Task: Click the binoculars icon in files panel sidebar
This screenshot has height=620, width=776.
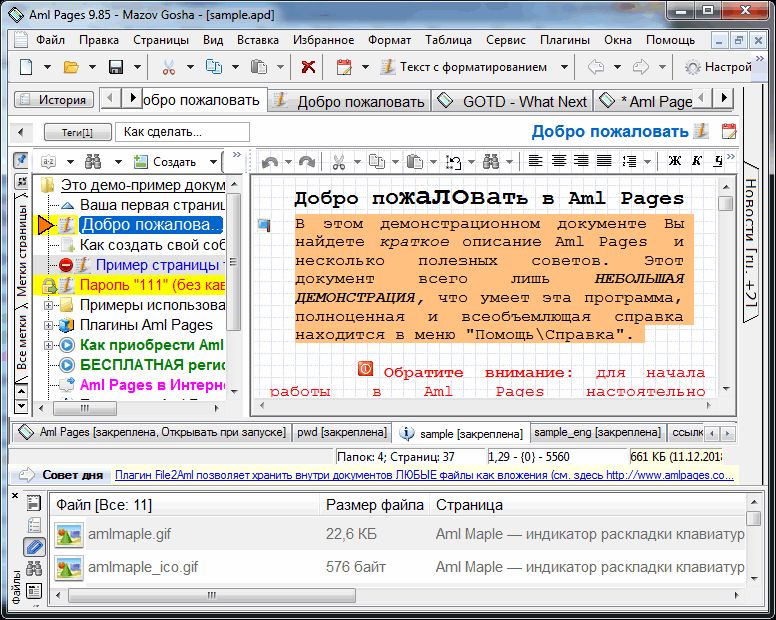Action: (34, 569)
